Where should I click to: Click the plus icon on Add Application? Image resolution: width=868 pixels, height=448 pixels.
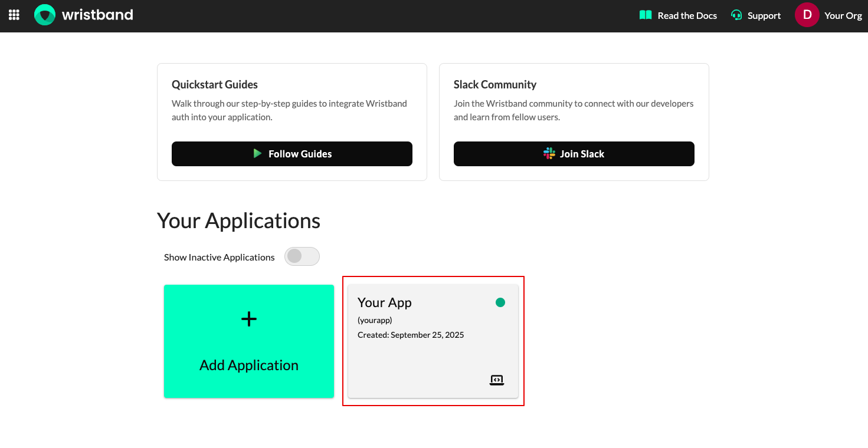tap(249, 319)
